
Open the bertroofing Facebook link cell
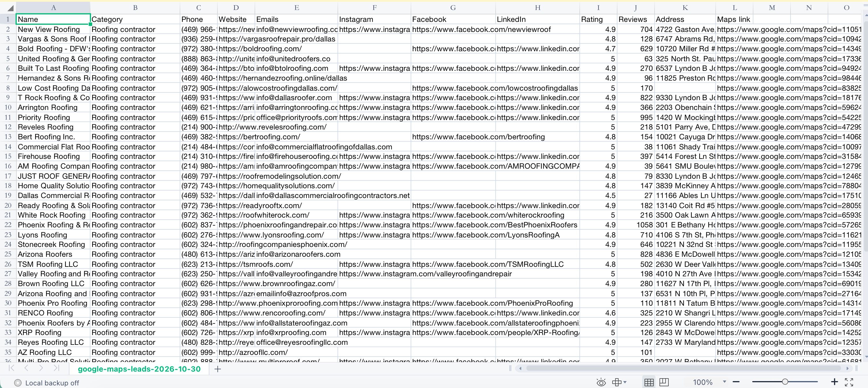coord(453,137)
